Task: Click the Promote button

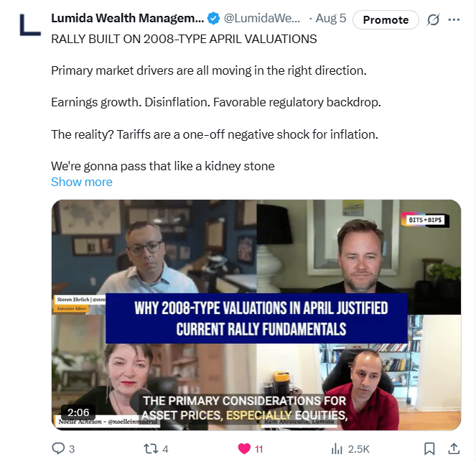Action: tap(386, 20)
